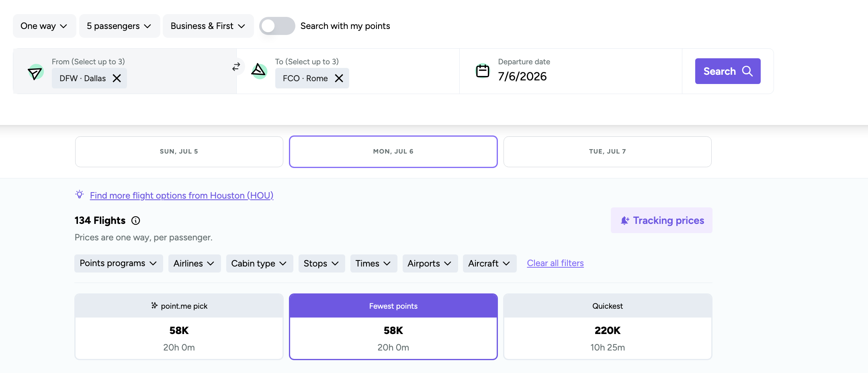Click the lightbulb suggestion icon

coord(80,195)
